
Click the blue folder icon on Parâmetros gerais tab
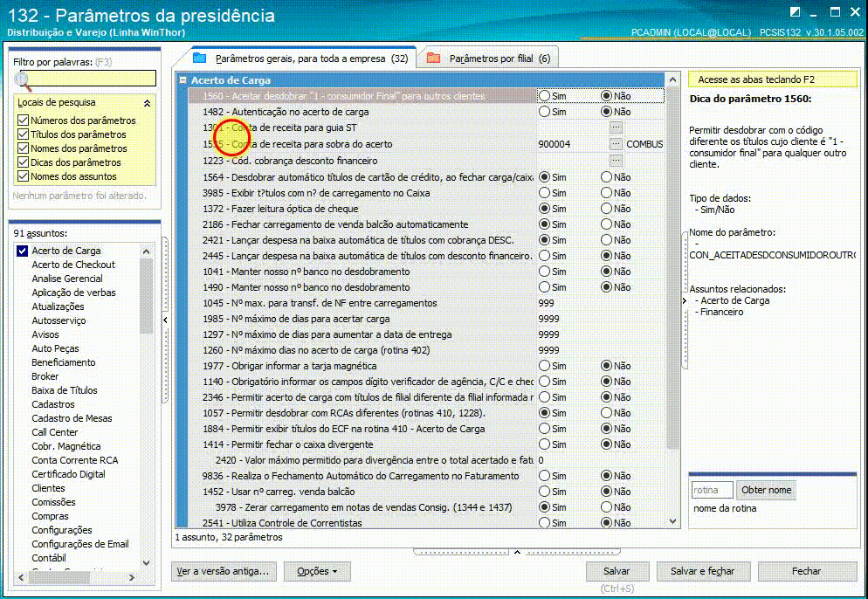tap(199, 59)
